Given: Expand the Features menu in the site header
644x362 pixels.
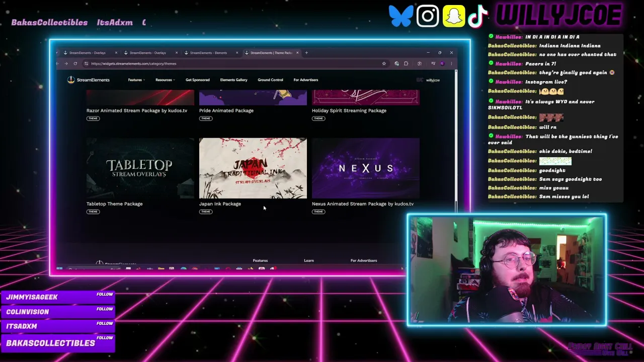Looking at the screenshot, I should pos(136,79).
